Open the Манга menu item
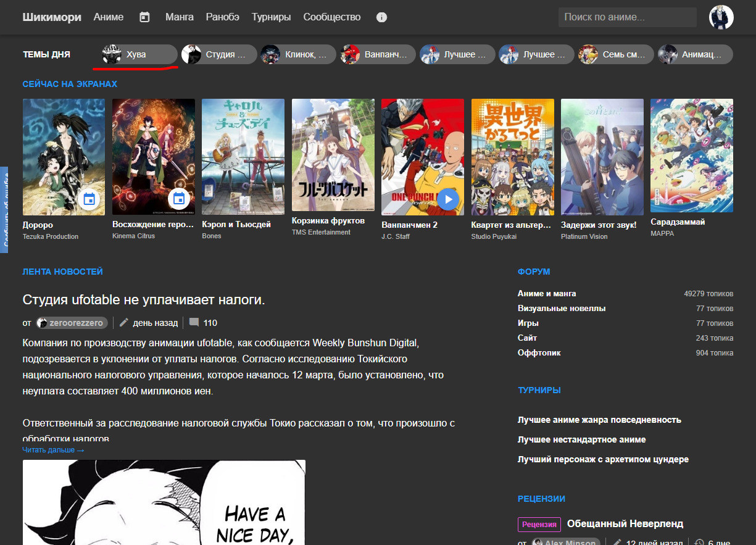Screen dimensions: 756x545 179,17
